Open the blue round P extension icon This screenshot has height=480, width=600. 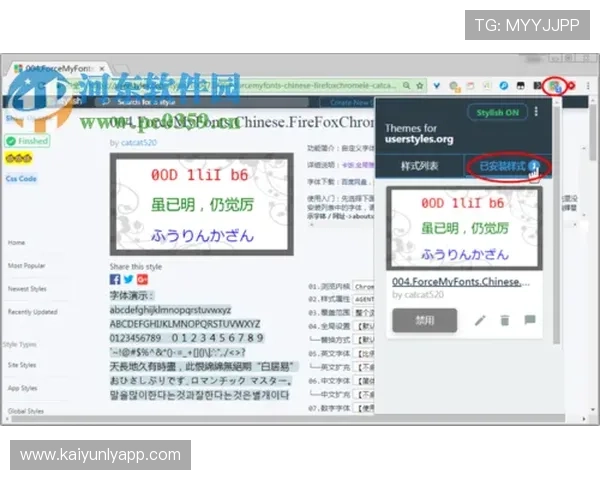click(x=504, y=86)
